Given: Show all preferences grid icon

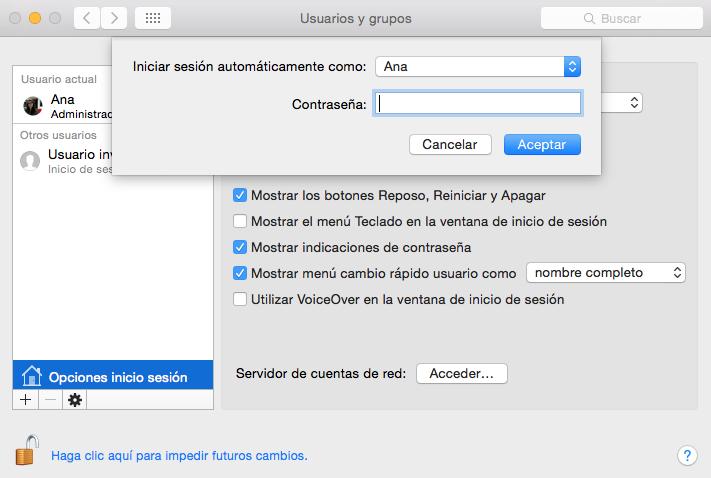Looking at the screenshot, I should pos(156,18).
